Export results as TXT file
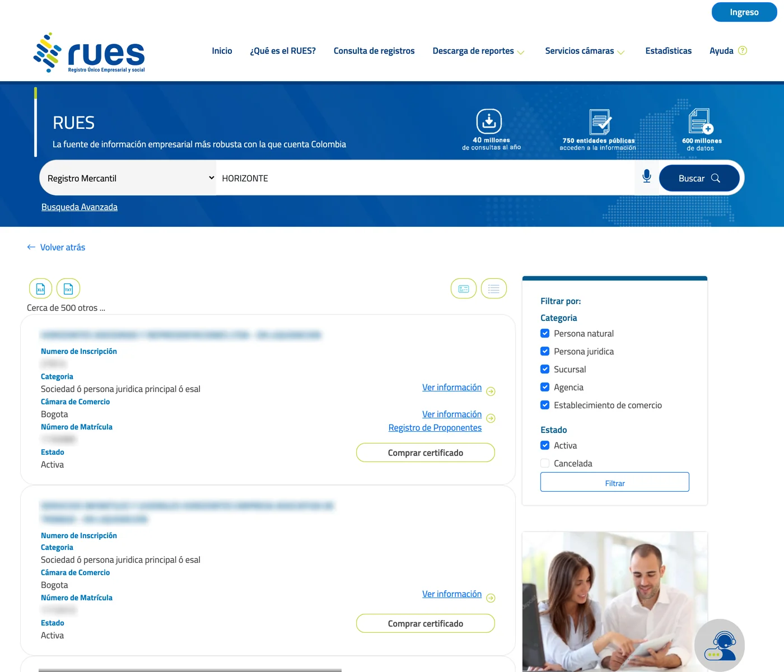The width and height of the screenshot is (784, 672). [68, 288]
